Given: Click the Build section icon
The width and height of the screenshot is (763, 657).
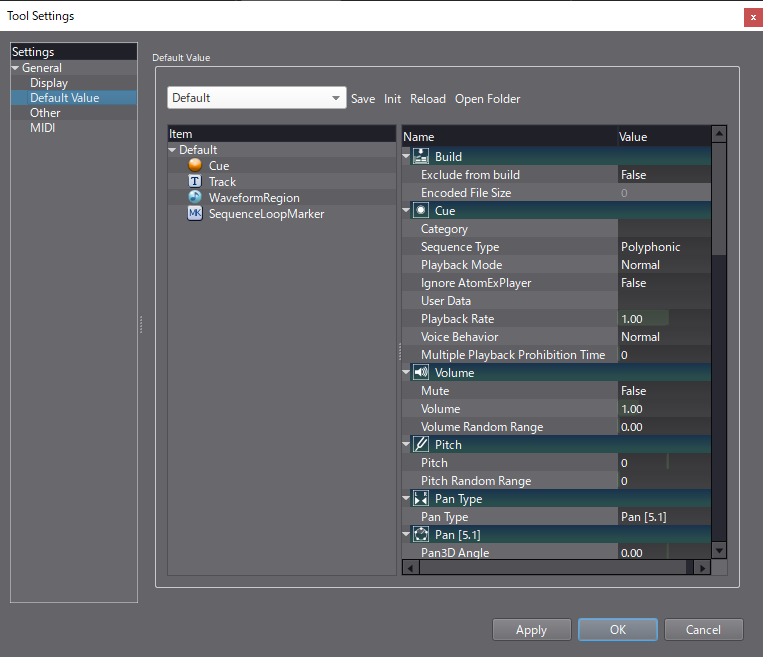Looking at the screenshot, I should (x=421, y=157).
